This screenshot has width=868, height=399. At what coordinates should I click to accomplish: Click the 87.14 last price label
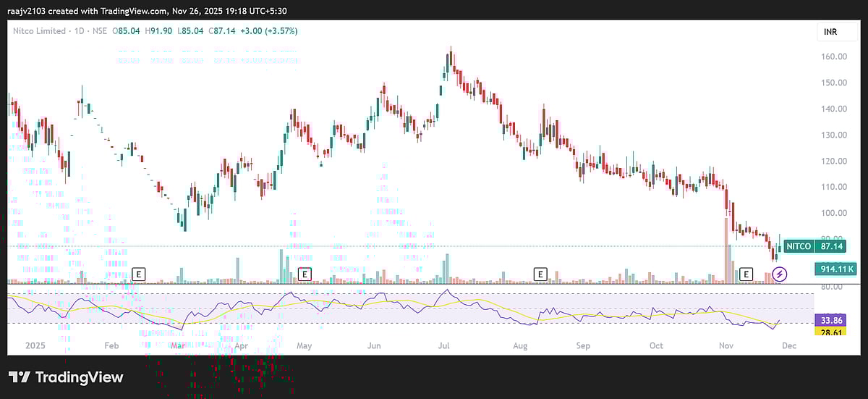point(830,246)
